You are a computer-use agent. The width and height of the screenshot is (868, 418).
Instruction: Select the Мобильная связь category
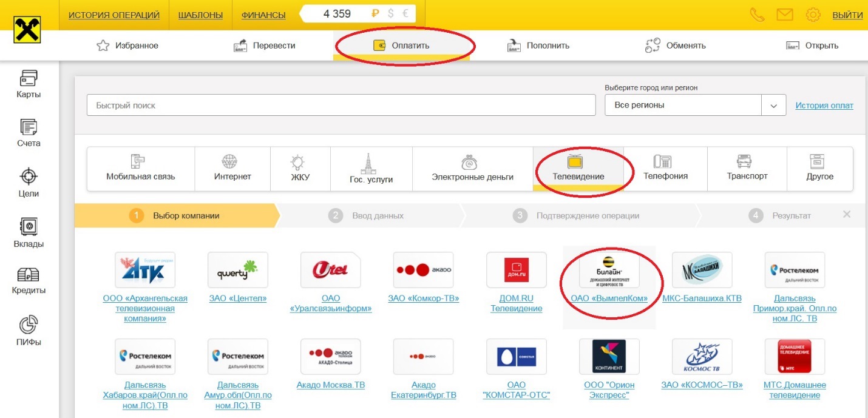141,169
